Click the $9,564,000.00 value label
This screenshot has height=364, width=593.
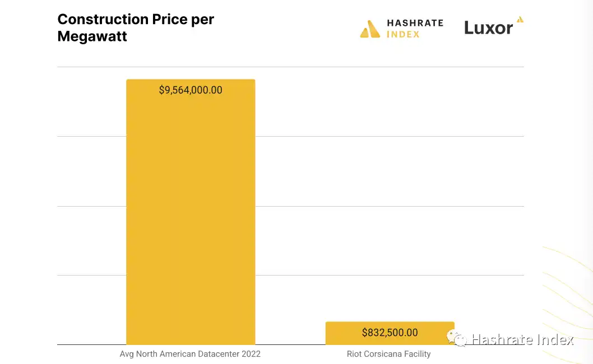(x=191, y=90)
